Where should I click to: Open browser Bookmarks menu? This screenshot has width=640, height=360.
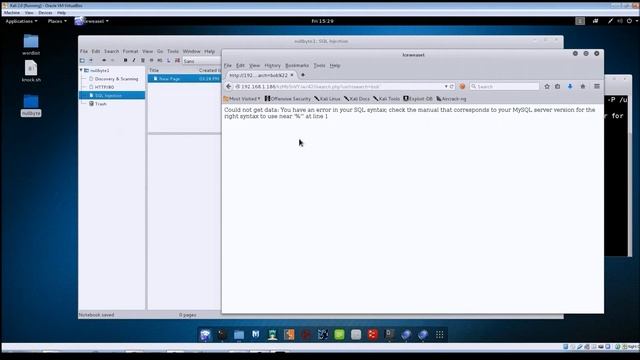pyautogui.click(x=297, y=66)
